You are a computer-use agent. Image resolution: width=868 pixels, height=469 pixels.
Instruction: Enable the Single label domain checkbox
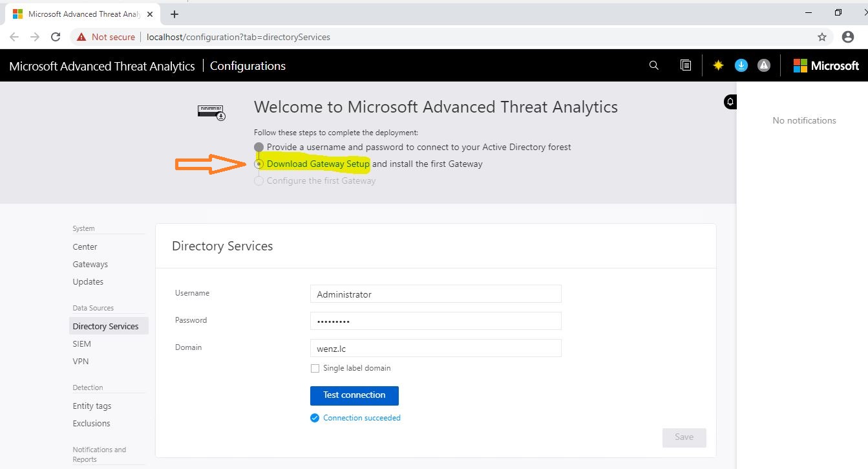point(315,368)
